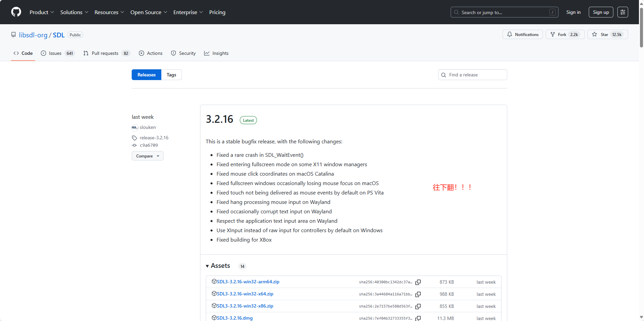Download SDL3-3.2.16-win32-x86.zip

coord(245,306)
